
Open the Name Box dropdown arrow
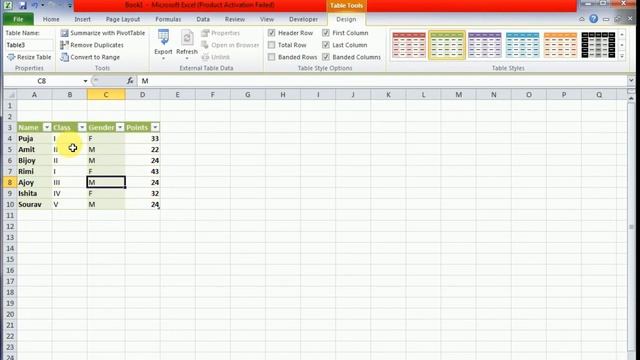tap(85, 81)
